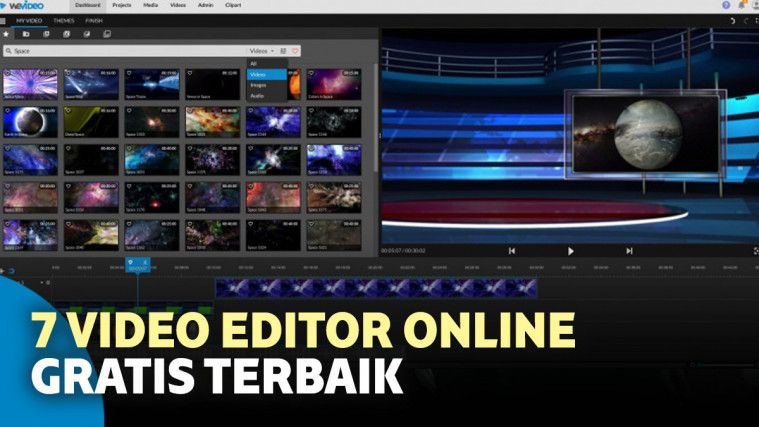The image size is (759, 427).
Task: Favorite the yellow-green light beam clip
Action: coord(68,111)
